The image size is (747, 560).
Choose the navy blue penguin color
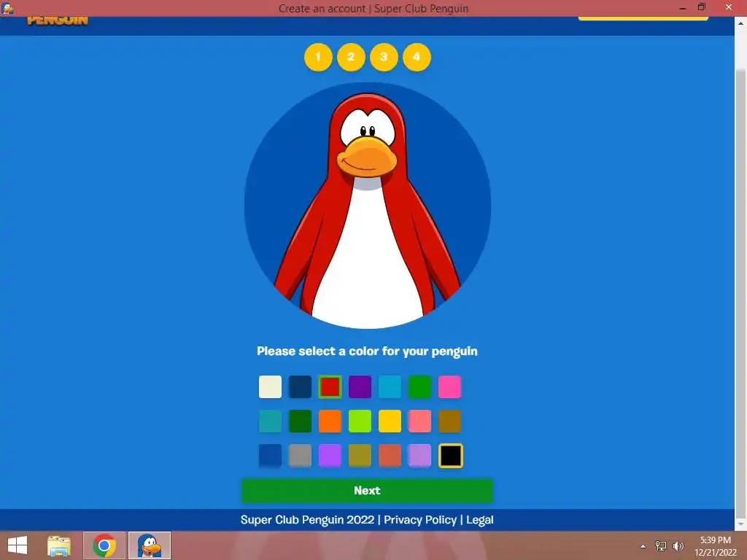(300, 386)
